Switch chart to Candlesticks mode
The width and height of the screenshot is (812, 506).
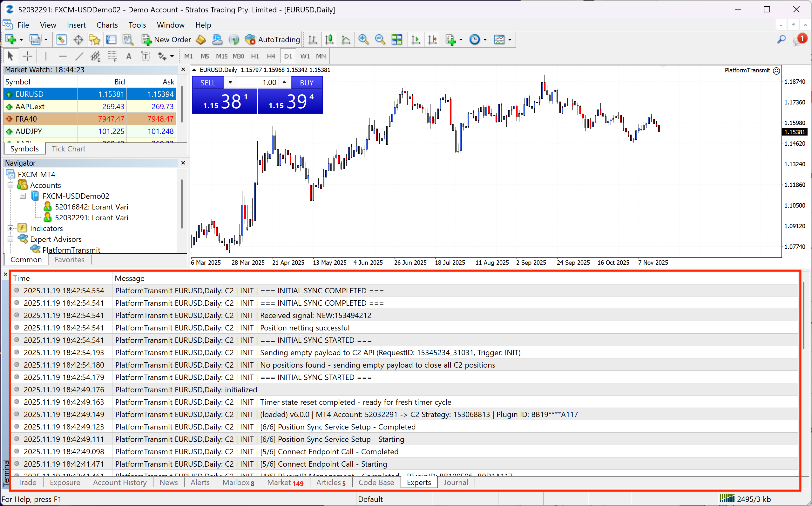[x=329, y=39]
